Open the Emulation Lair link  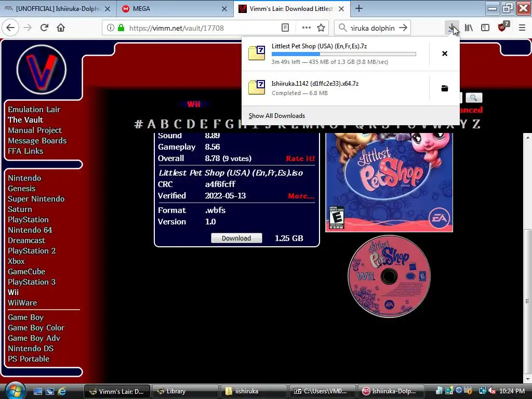(x=34, y=109)
